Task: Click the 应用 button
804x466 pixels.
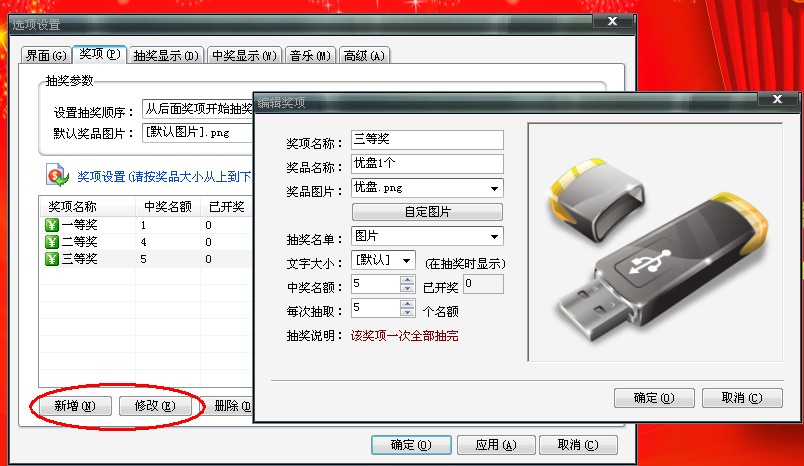Action: coord(494,445)
